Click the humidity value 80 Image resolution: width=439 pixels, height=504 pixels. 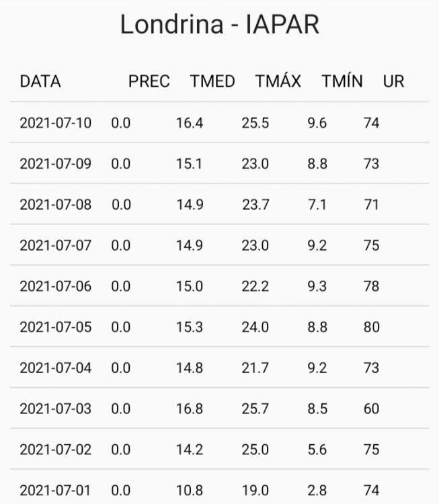372,327
